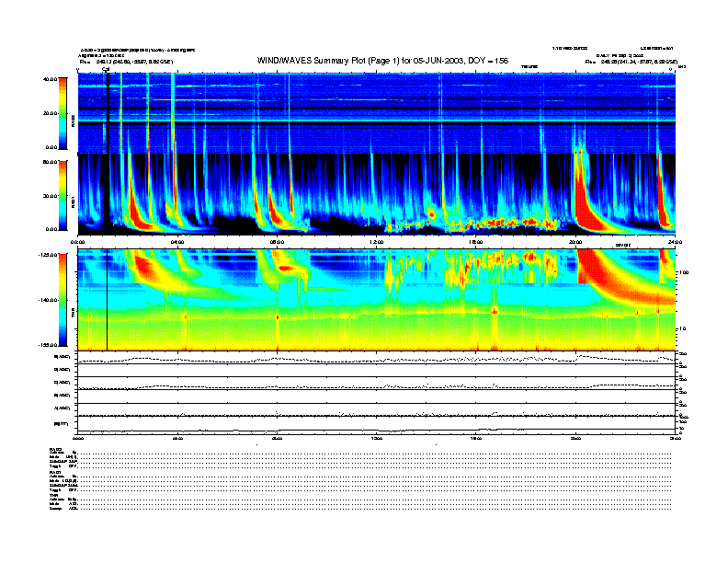Click the 30.00 tick on the RAD1 color bar
Screen dimensions: 728x563
click(x=50, y=196)
